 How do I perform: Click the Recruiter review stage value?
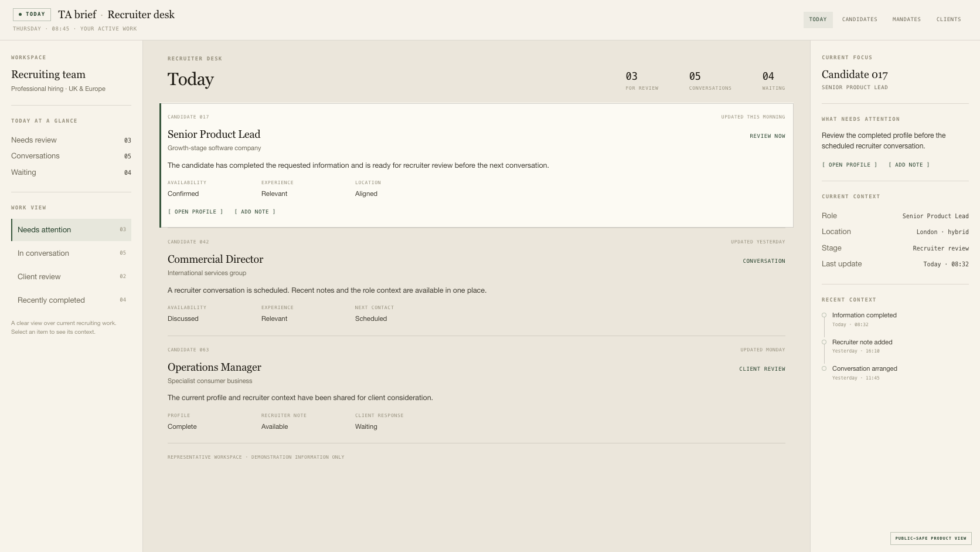coord(941,249)
